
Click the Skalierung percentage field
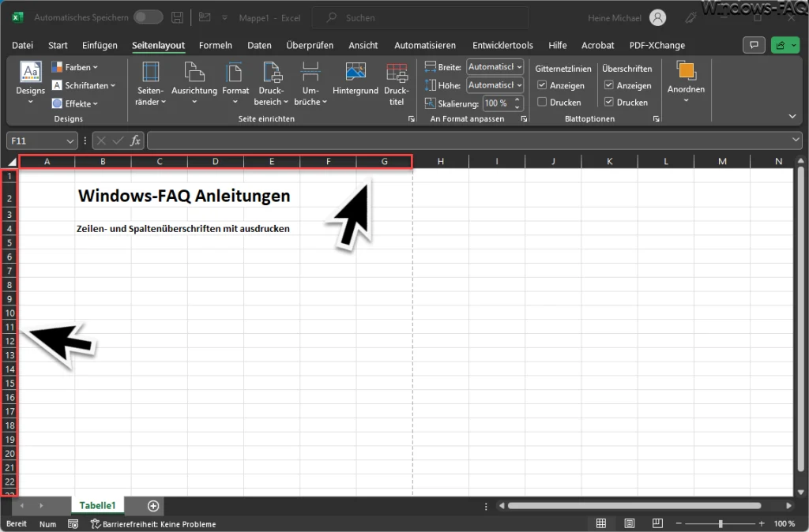(497, 103)
